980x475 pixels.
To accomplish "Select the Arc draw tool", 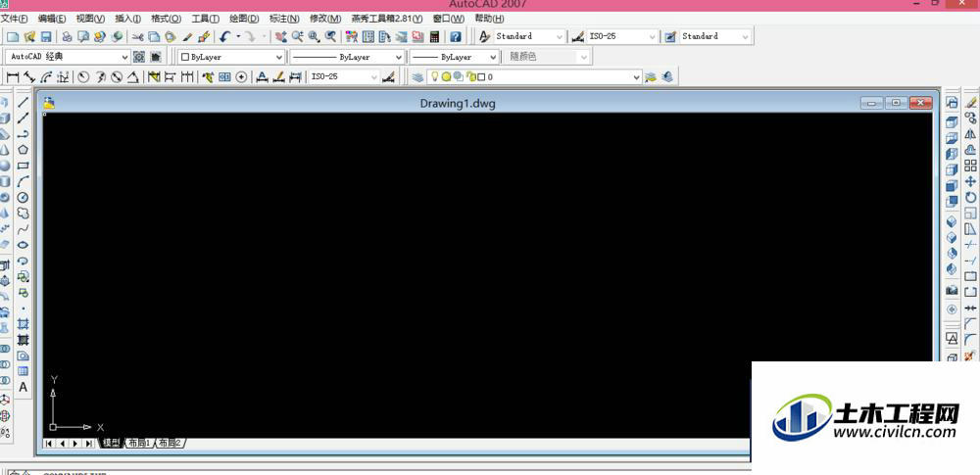I will [24, 181].
